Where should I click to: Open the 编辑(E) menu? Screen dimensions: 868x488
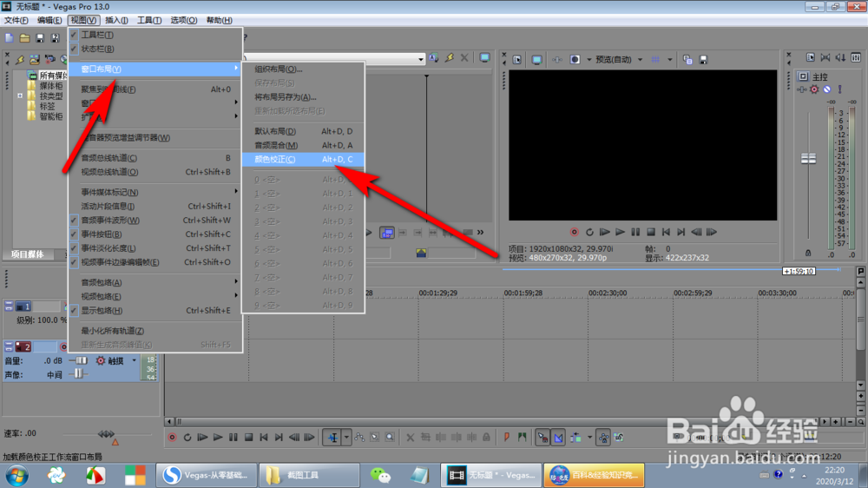(49, 20)
